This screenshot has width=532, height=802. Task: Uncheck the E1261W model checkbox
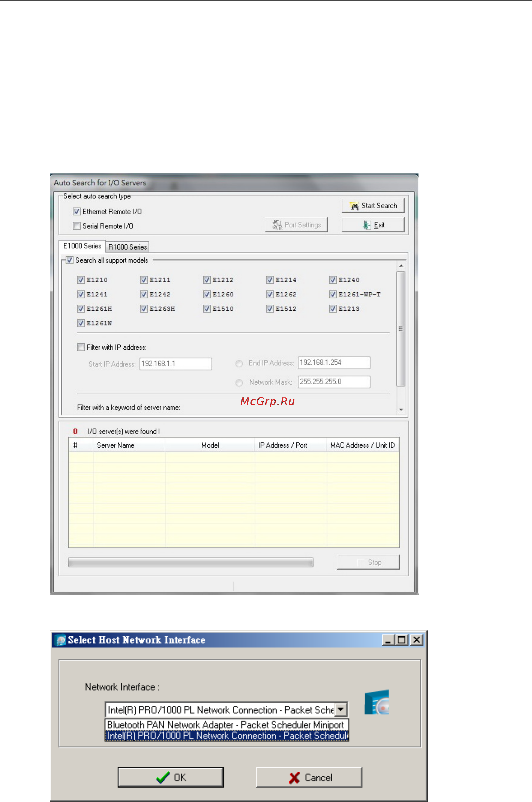click(81, 323)
